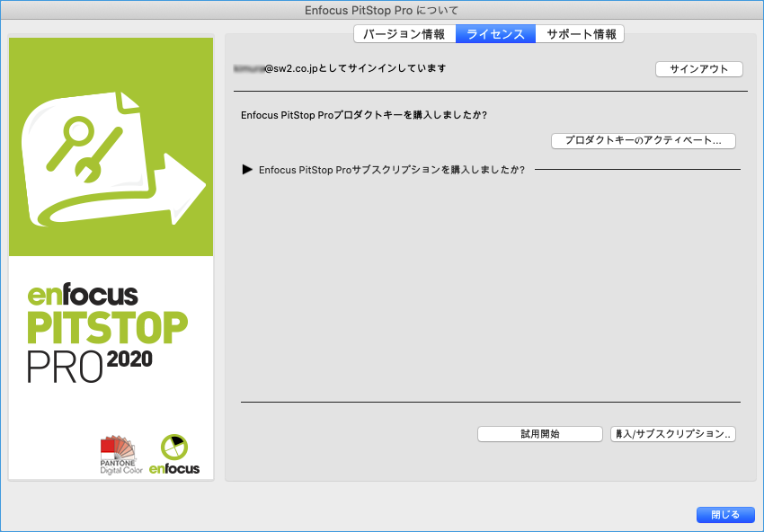This screenshot has width=764, height=532.
Task: Click プロダクトキーのアクティベート... button
Action: pos(644,141)
